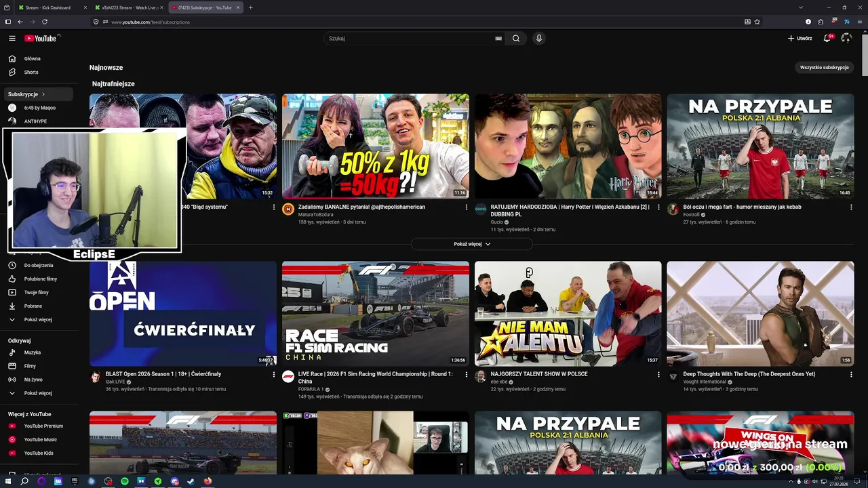The image size is (868, 488).
Task: Open more options for RATUJEMY HARDODZIOBA video
Action: click(x=658, y=207)
